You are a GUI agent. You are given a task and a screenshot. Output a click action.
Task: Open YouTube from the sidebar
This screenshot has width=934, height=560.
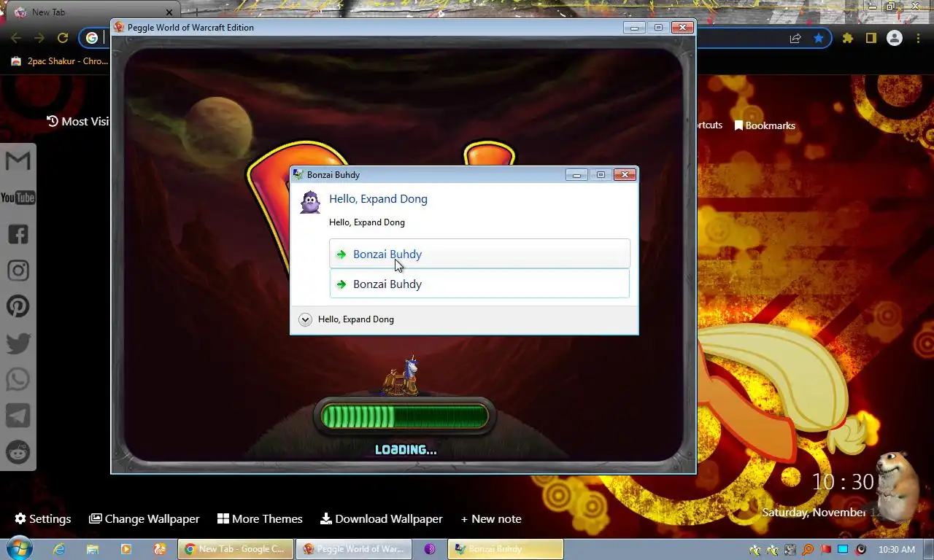tap(18, 198)
